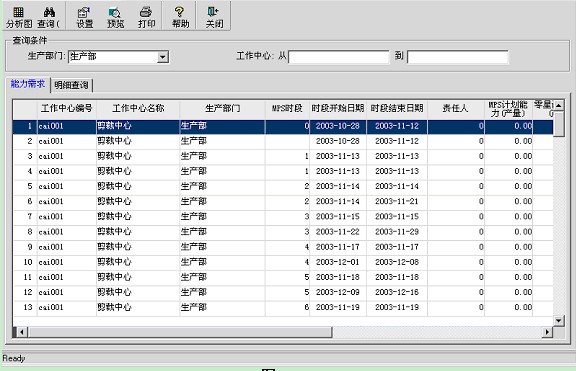Screen dimensions: 576x371
Task: Click start date 2003-11-17 in row 9
Action: point(338,247)
